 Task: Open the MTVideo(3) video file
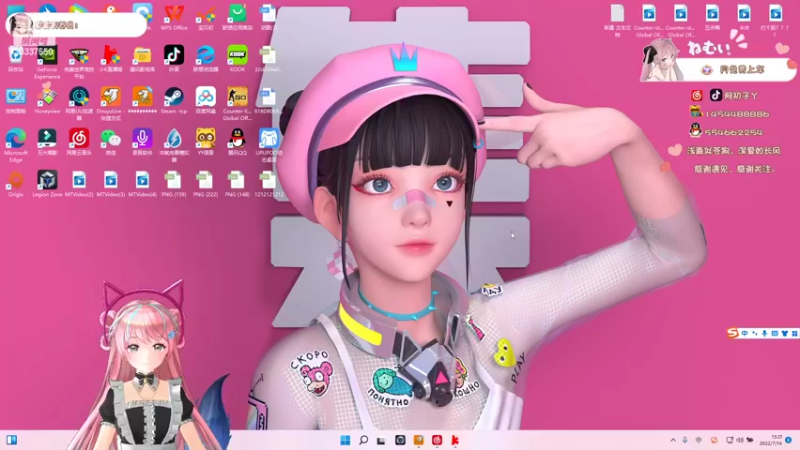[111, 184]
